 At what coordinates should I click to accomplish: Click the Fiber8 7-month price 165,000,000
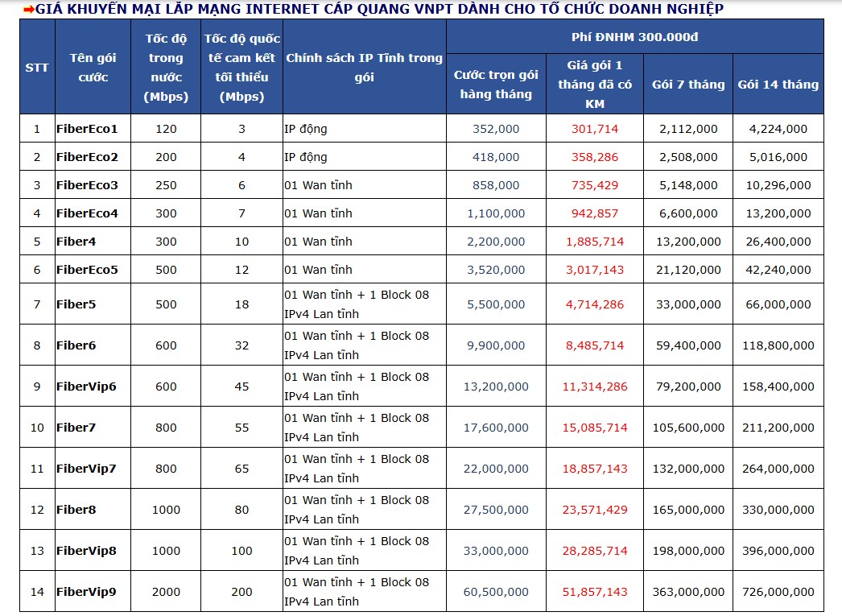687,510
